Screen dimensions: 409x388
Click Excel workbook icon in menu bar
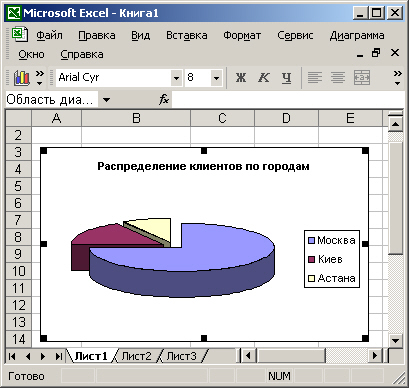(x=19, y=35)
